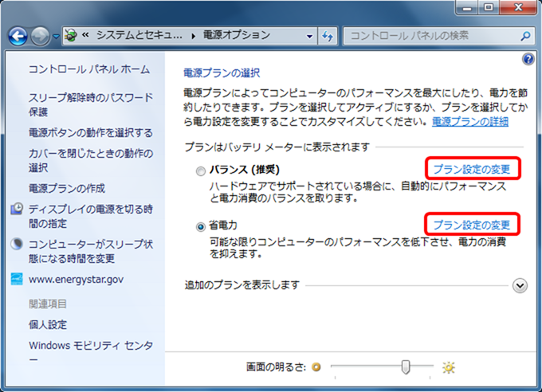
Task: Select the 電源オプション breadcrumb
Action: pos(237,35)
